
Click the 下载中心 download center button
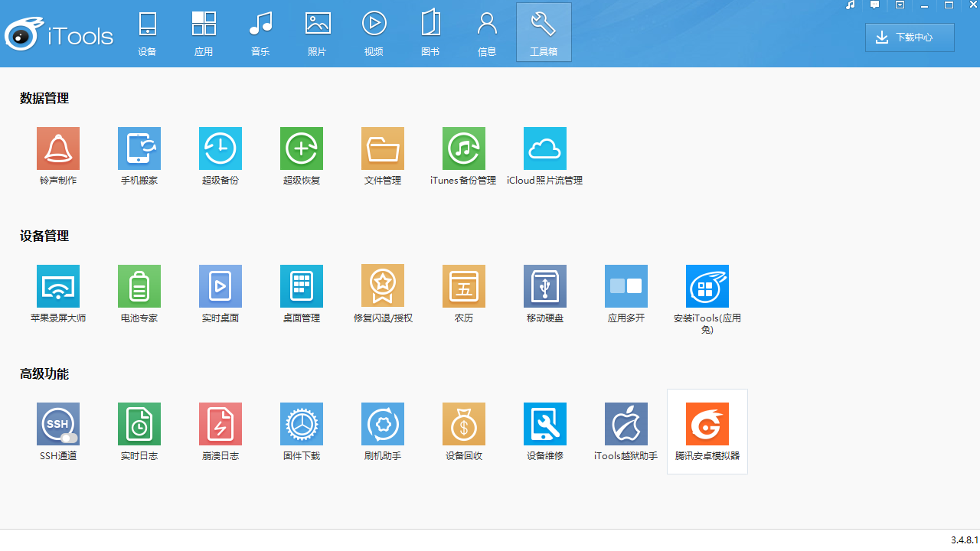click(x=910, y=37)
